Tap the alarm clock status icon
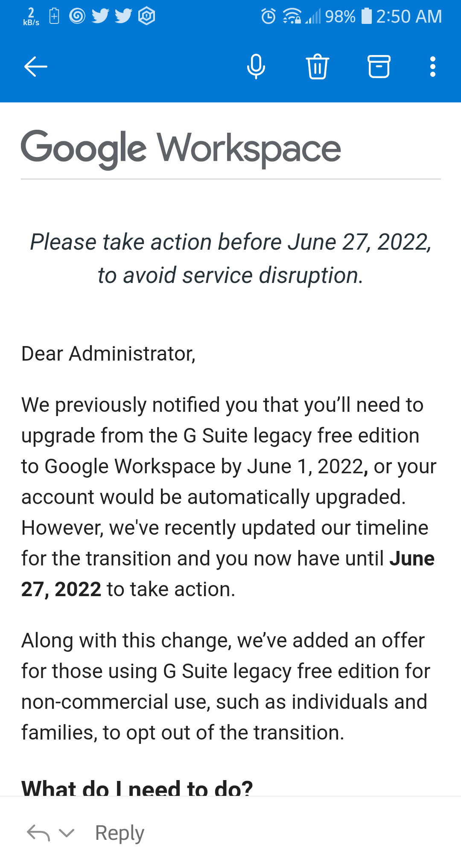Image resolution: width=461 pixels, height=868 pixels. click(268, 17)
